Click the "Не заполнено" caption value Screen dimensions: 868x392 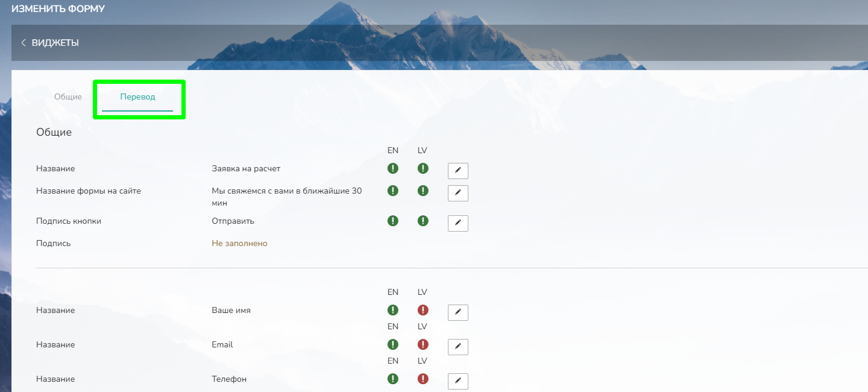tap(239, 244)
